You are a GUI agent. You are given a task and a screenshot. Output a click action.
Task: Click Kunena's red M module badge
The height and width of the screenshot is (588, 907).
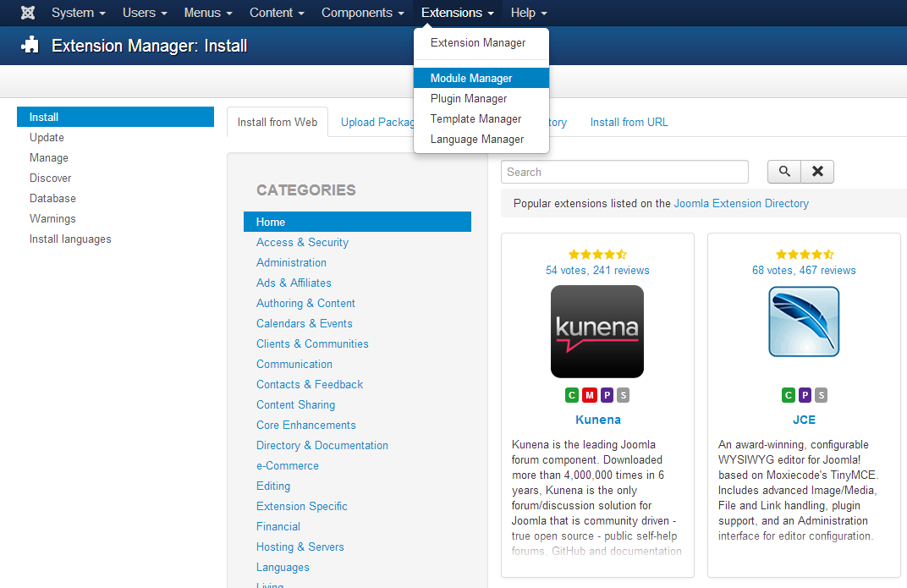click(x=590, y=395)
